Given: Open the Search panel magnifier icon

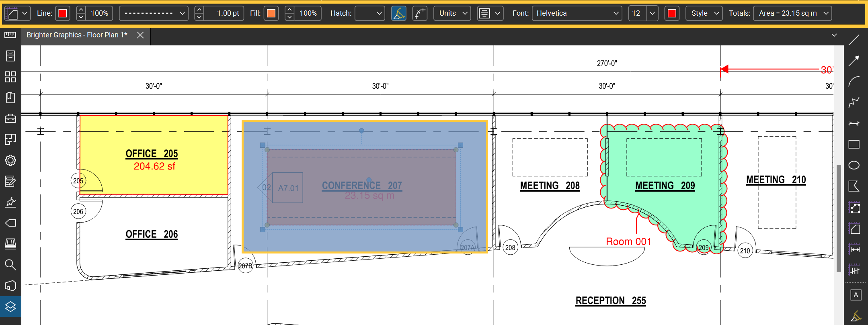Looking at the screenshot, I should point(10,265).
